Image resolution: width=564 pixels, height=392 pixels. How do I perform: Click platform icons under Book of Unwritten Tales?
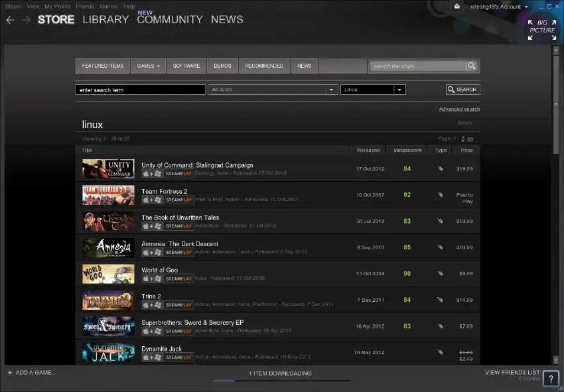(x=152, y=226)
